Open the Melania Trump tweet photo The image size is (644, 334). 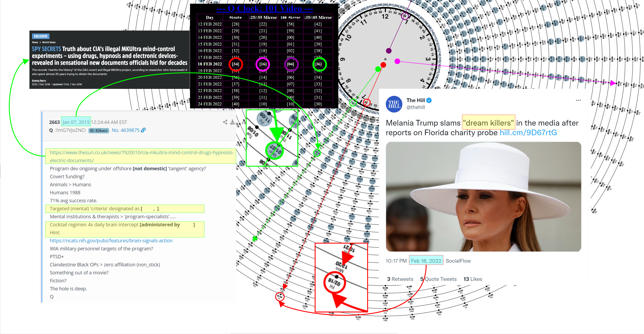(x=483, y=197)
